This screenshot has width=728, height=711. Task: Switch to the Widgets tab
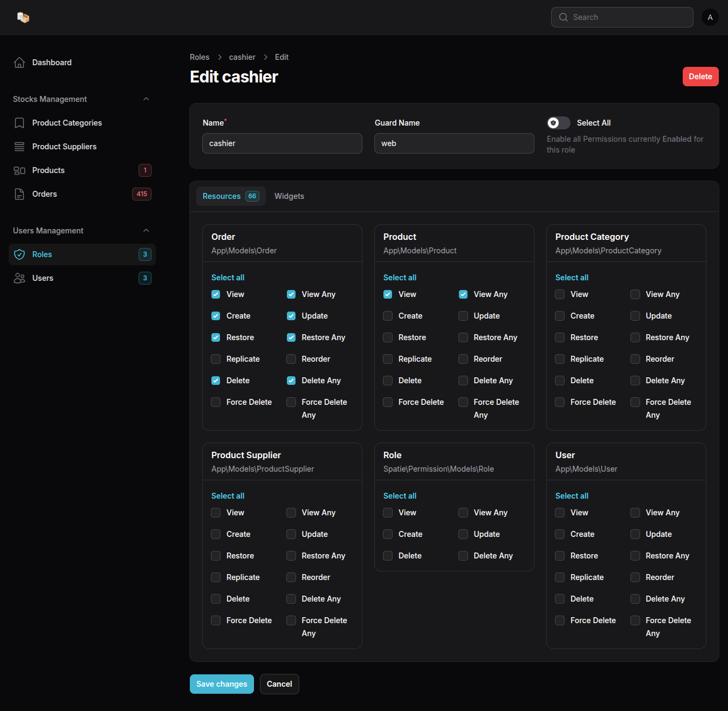coord(289,196)
